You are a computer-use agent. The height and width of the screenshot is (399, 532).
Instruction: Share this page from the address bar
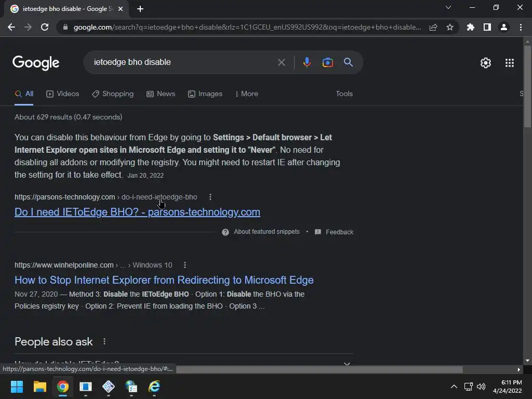433,27
